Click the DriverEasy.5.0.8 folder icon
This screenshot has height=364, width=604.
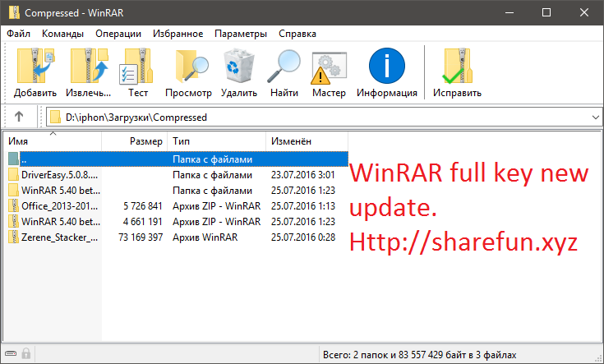coord(13,174)
